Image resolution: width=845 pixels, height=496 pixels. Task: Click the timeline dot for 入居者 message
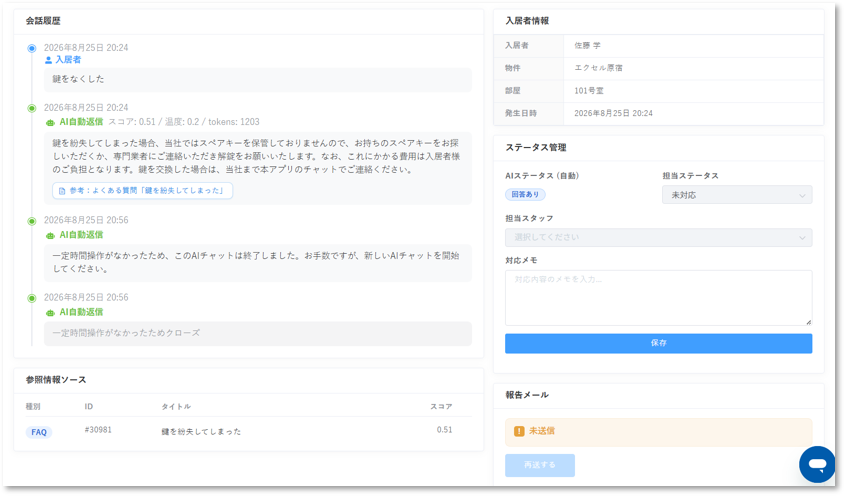pyautogui.click(x=32, y=49)
